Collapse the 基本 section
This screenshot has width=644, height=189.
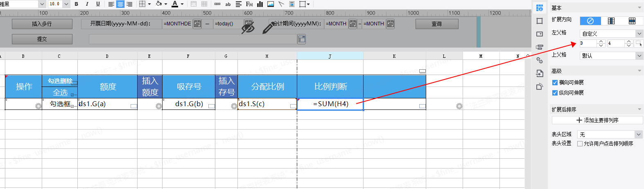click(x=639, y=8)
